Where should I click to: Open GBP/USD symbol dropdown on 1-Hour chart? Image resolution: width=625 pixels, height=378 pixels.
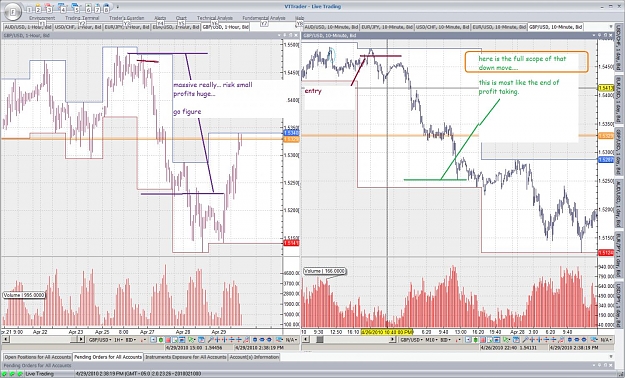[100, 340]
